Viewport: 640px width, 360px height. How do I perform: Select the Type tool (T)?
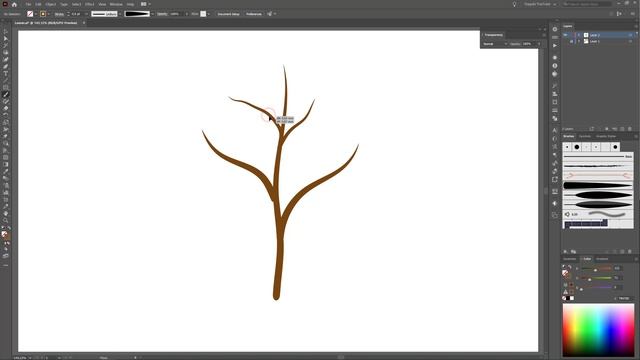pyautogui.click(x=5, y=73)
